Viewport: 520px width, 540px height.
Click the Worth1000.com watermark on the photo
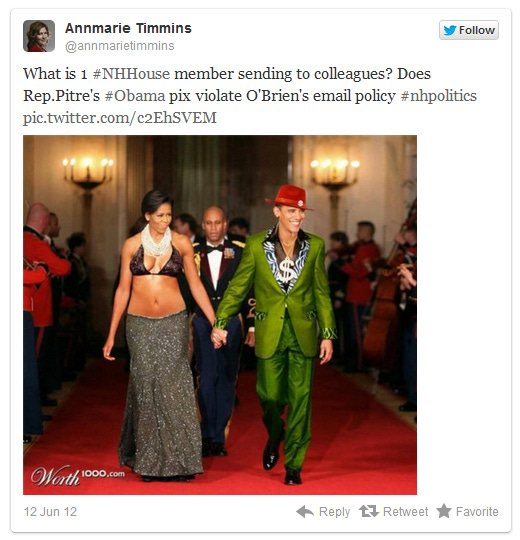coord(77,476)
